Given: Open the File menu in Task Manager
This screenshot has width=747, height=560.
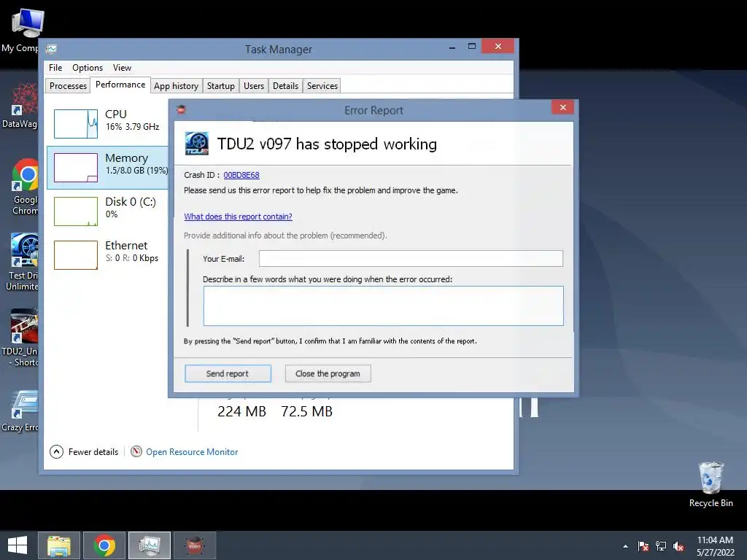Looking at the screenshot, I should tap(55, 68).
